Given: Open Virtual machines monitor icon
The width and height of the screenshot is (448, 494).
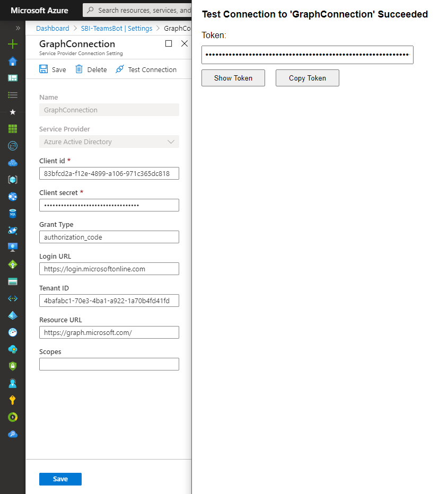Looking at the screenshot, I should (13, 248).
